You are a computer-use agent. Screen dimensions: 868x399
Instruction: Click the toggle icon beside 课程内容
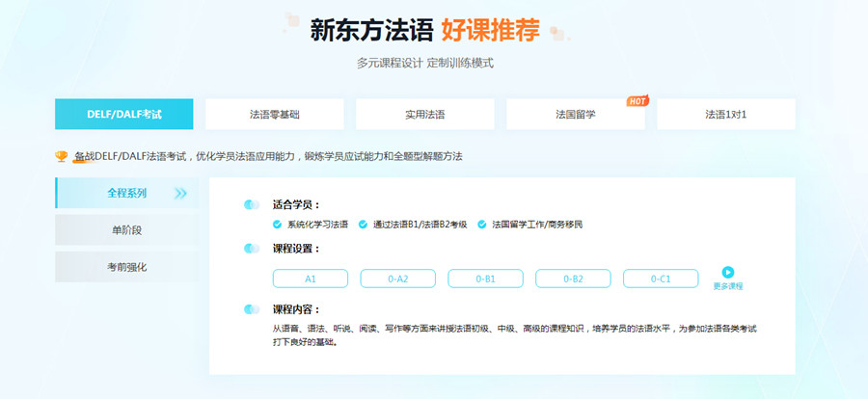[x=253, y=309]
